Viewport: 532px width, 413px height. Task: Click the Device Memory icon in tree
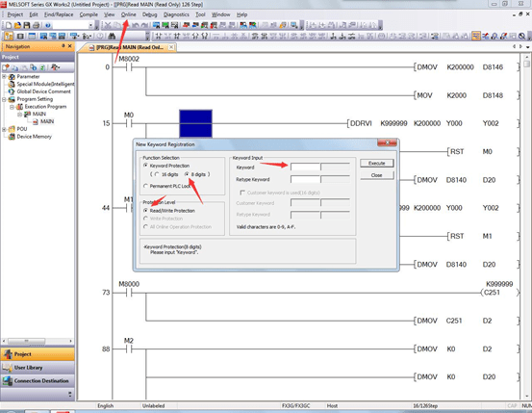click(x=12, y=137)
